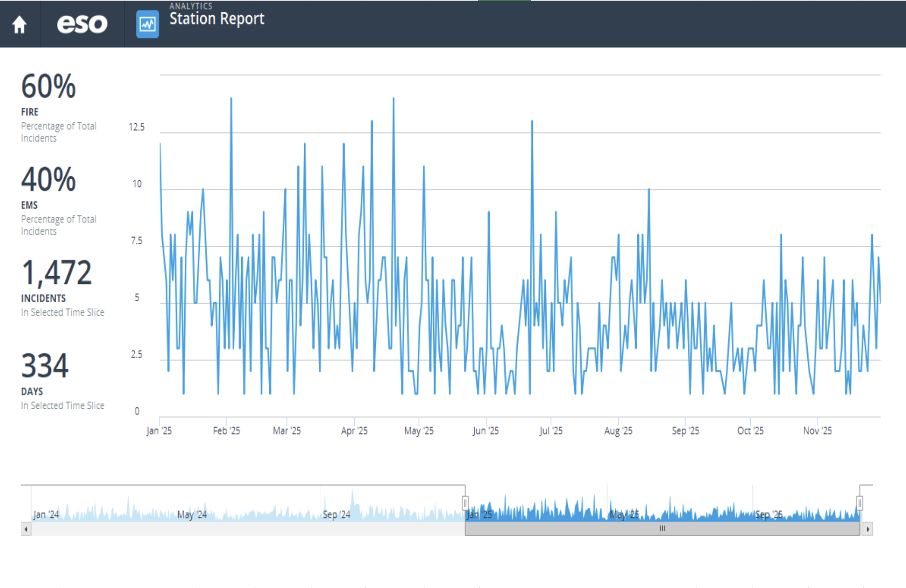This screenshot has height=588, width=906.
Task: Click the ANALYTICS label in header
Action: [x=191, y=6]
